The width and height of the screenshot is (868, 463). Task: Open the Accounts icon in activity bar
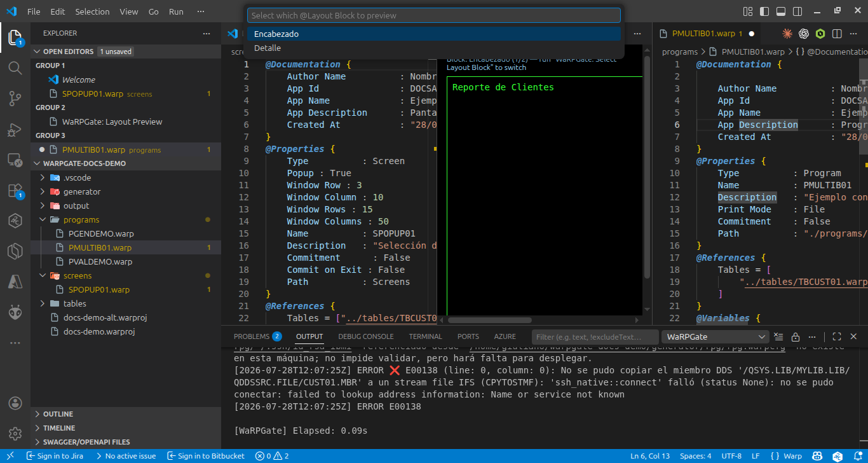15,403
